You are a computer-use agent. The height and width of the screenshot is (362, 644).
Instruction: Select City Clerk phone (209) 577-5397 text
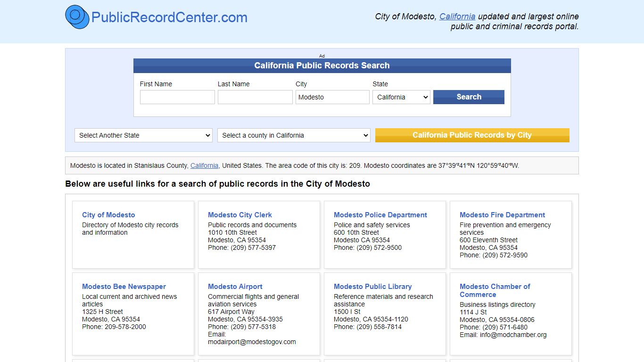(253, 247)
